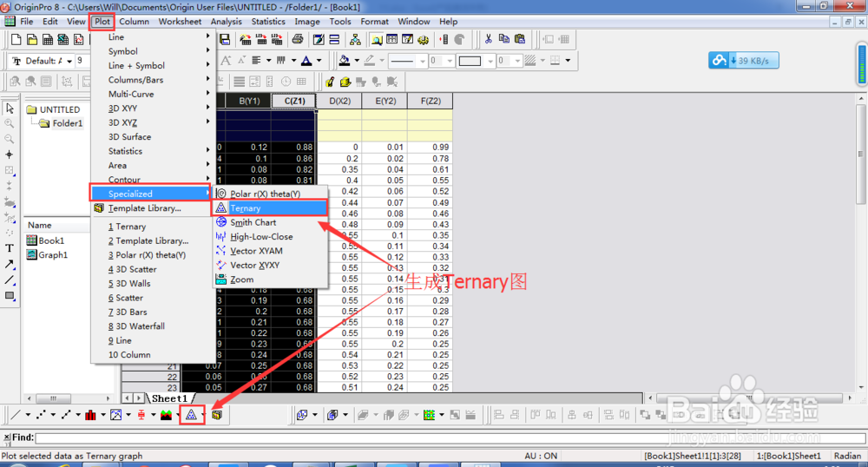The height and width of the screenshot is (467, 868).
Task: Choose Ternary in Specialized submenu
Action: tap(271, 208)
